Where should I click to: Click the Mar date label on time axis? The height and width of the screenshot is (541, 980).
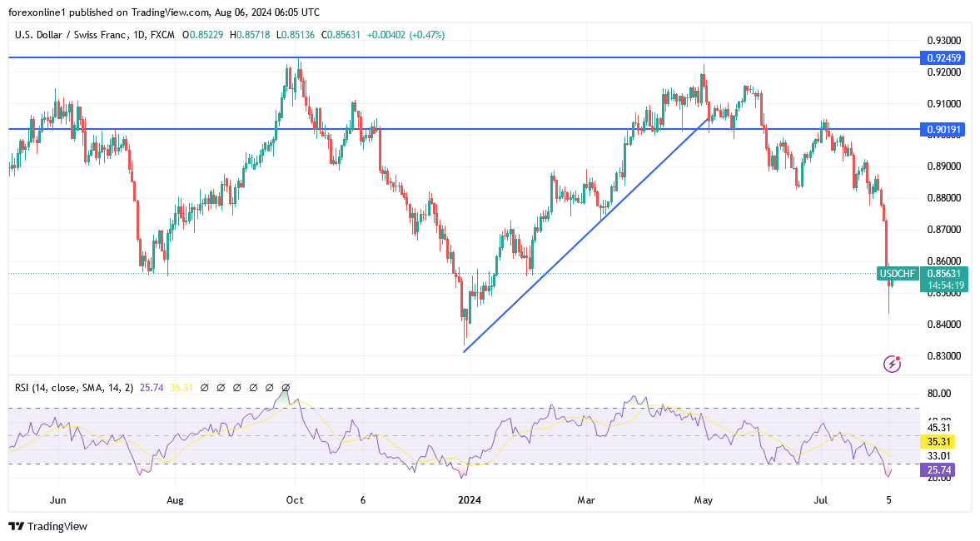pyautogui.click(x=585, y=500)
